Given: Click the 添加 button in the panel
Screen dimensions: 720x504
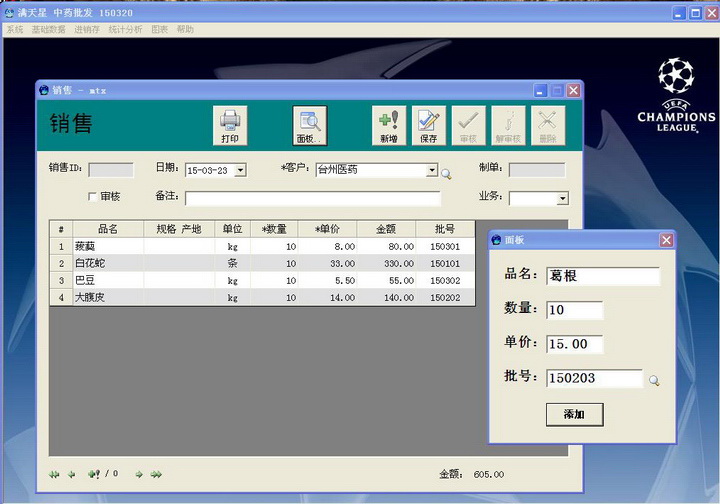Looking at the screenshot, I should (574, 414).
